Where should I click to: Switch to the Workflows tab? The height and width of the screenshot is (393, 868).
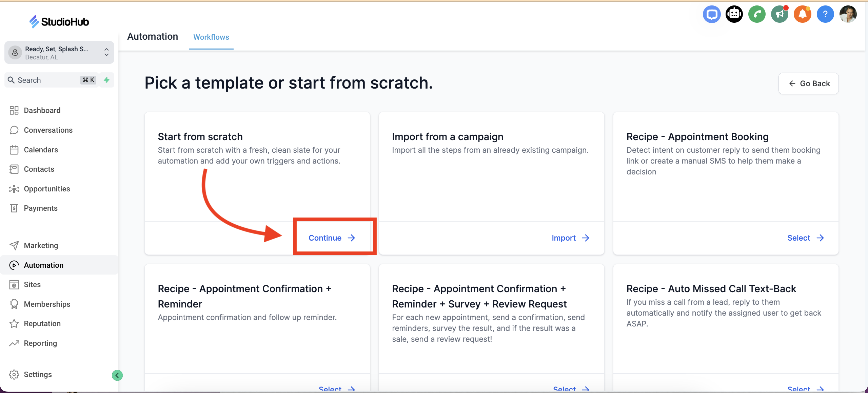click(x=211, y=37)
